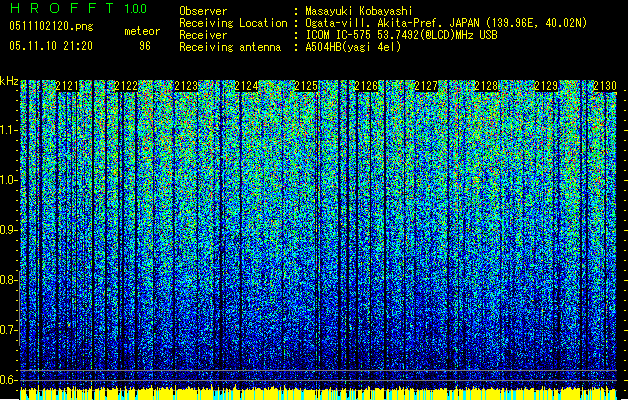Click the 1.1 frequency axis label

tap(8, 130)
